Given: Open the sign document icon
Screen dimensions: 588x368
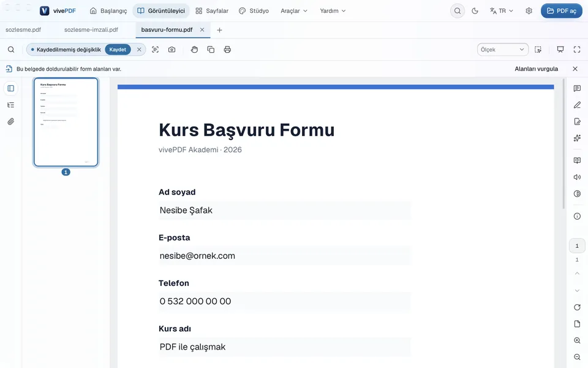Looking at the screenshot, I should pyautogui.click(x=577, y=121).
